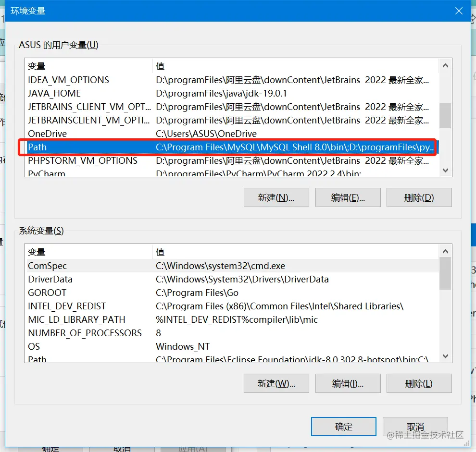Cancel with the 取消 button
This screenshot has width=476, height=452.
click(x=415, y=427)
